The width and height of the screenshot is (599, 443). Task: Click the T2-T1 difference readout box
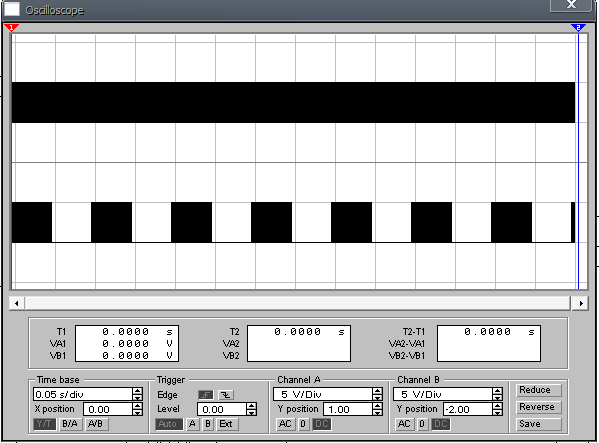pos(489,343)
